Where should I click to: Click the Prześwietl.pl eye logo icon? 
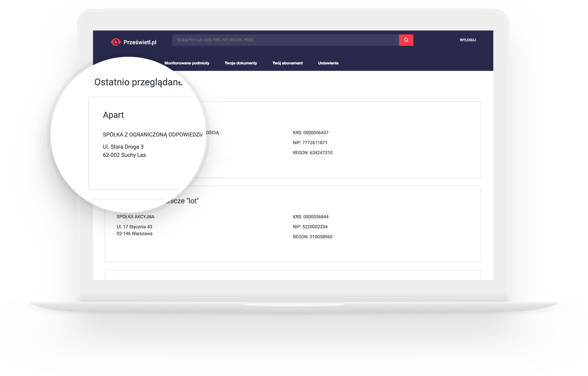(115, 42)
